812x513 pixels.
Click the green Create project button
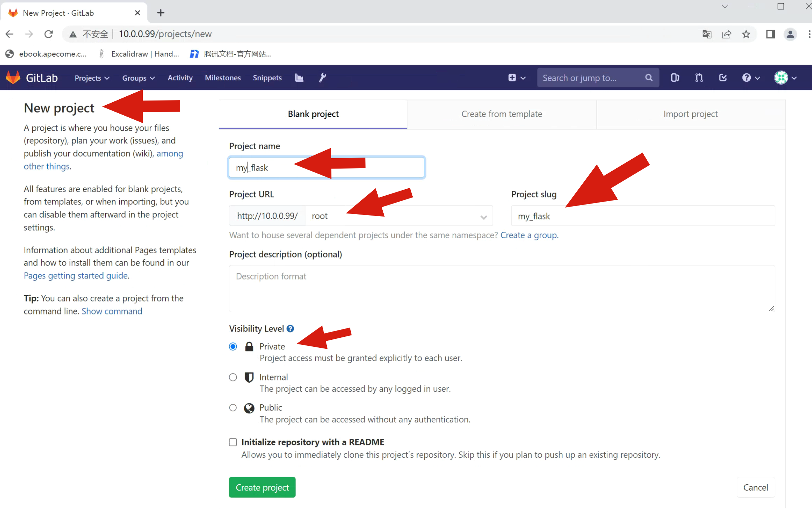262,487
